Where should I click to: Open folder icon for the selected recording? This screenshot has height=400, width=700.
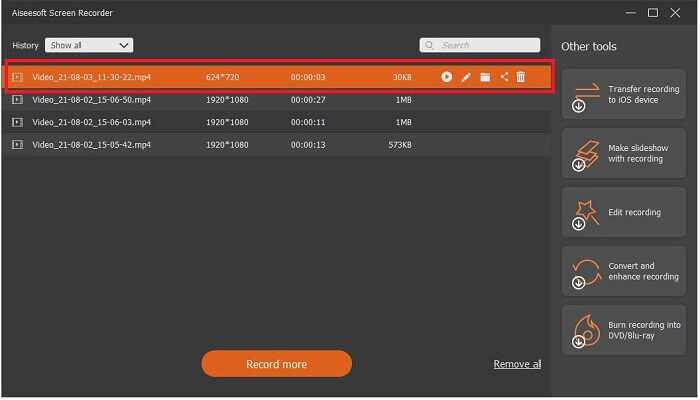[x=485, y=77]
